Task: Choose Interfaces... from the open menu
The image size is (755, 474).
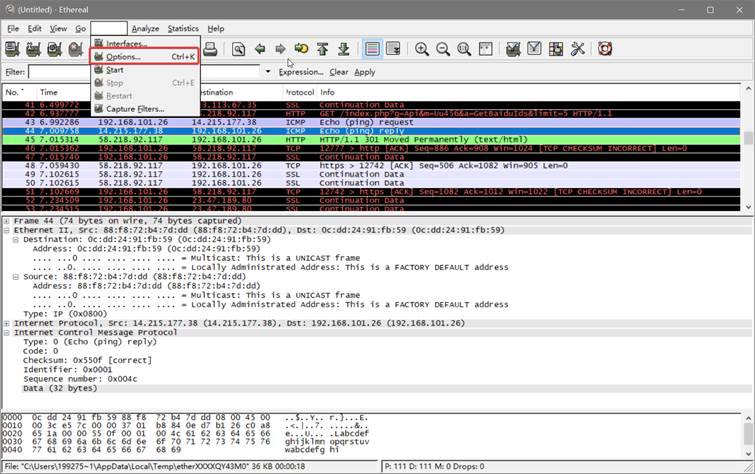Action: (145, 43)
